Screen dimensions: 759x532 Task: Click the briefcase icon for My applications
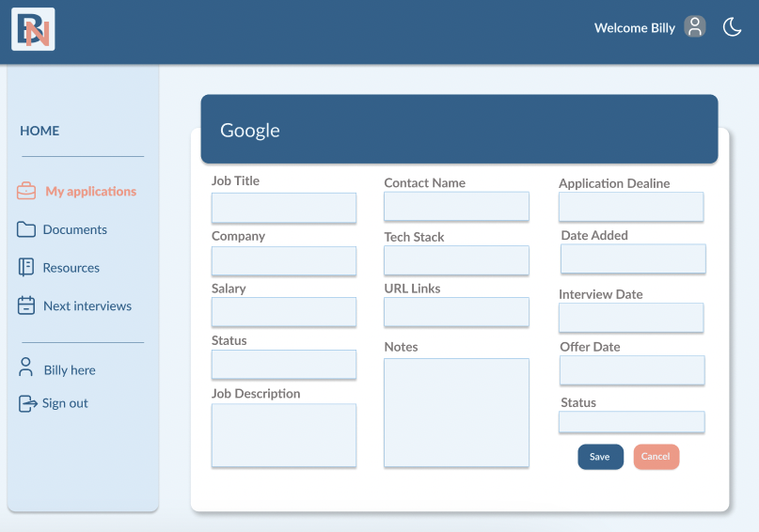click(x=26, y=191)
